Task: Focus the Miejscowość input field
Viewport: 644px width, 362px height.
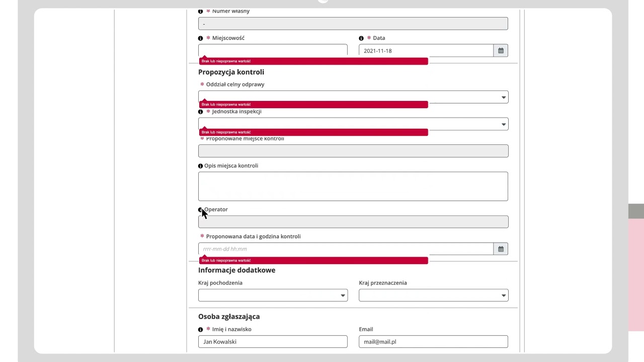Action: coord(273,50)
